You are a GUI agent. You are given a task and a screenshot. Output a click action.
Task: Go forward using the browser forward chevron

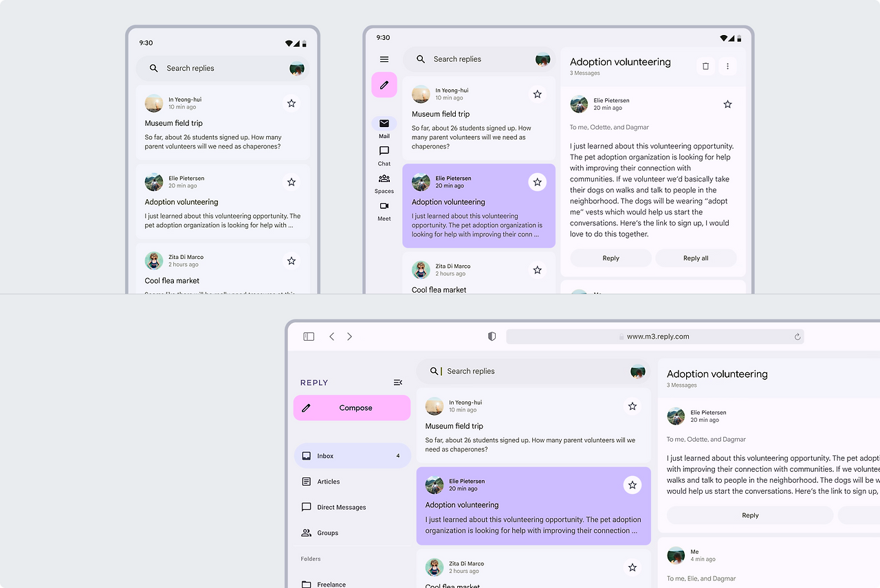point(349,337)
